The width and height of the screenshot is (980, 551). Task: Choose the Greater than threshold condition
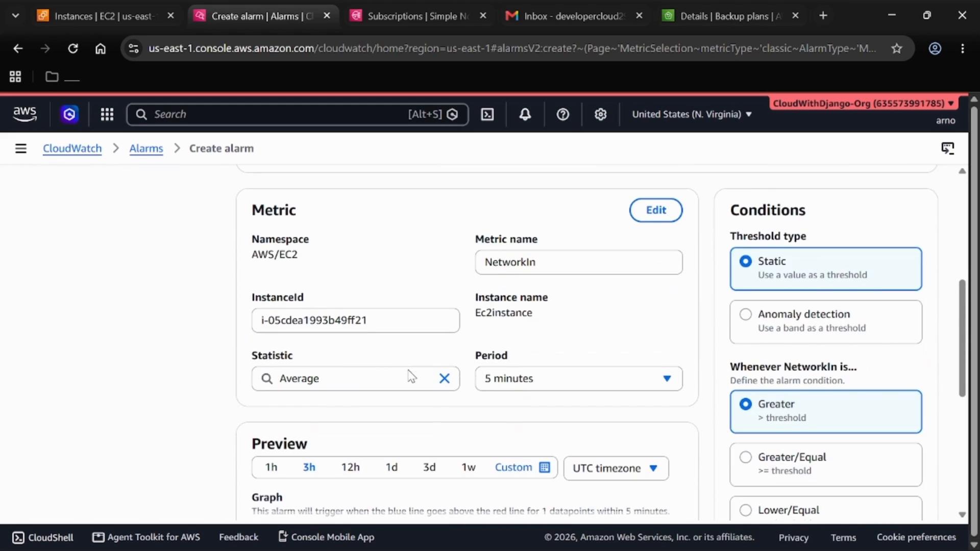[826, 412]
